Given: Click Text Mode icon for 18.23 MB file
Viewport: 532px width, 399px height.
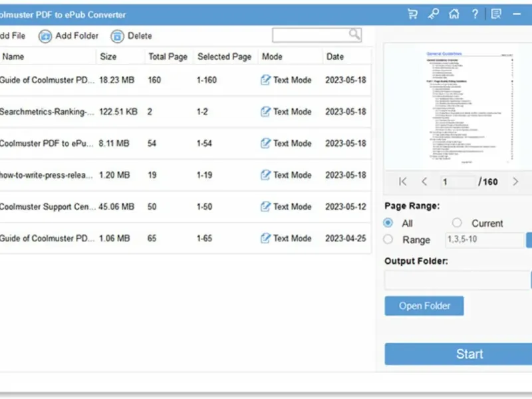Looking at the screenshot, I should pos(265,80).
